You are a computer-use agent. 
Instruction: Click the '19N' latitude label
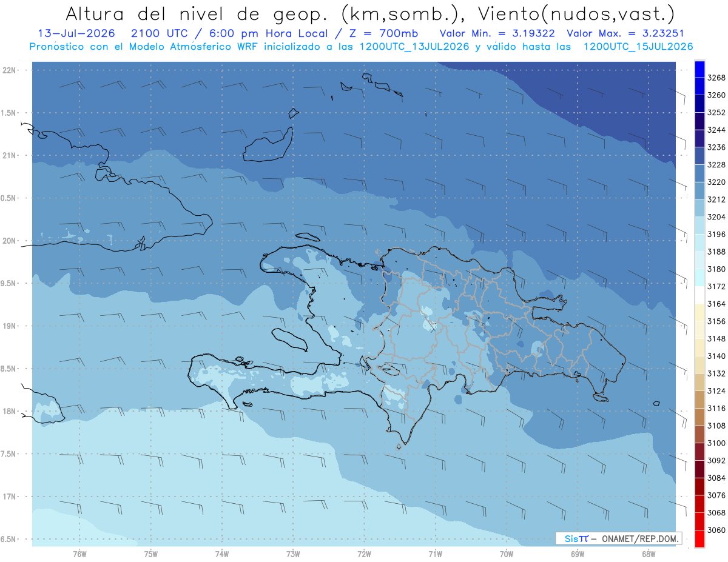(x=9, y=326)
